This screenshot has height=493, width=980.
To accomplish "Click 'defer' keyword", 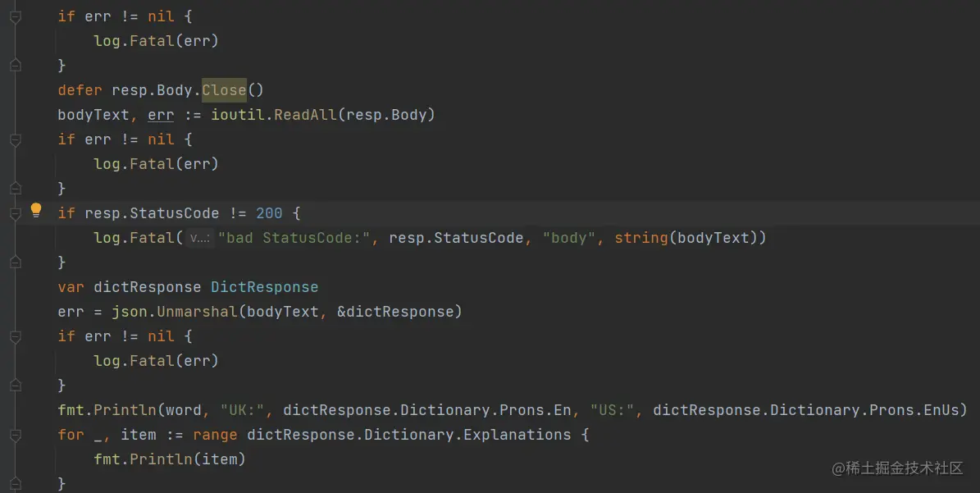I will (x=80, y=90).
